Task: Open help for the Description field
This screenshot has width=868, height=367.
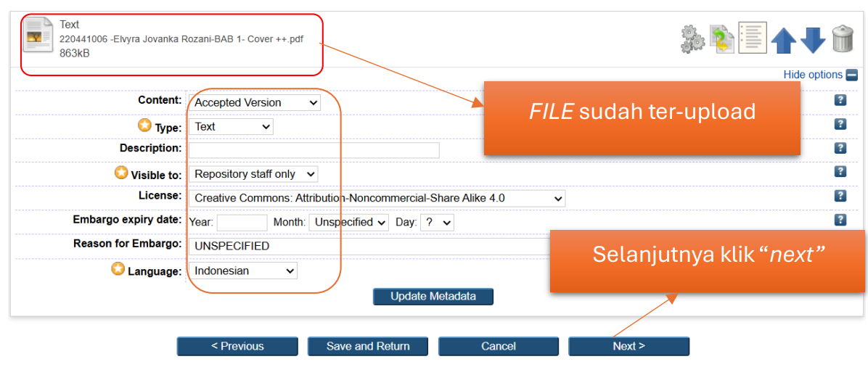Action: 840,148
